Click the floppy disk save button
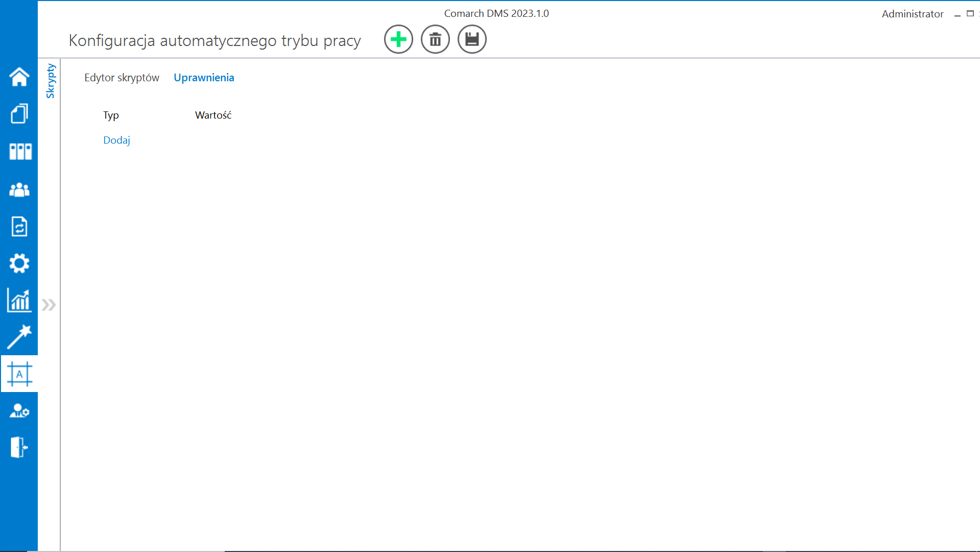The width and height of the screenshot is (980, 552). (472, 39)
